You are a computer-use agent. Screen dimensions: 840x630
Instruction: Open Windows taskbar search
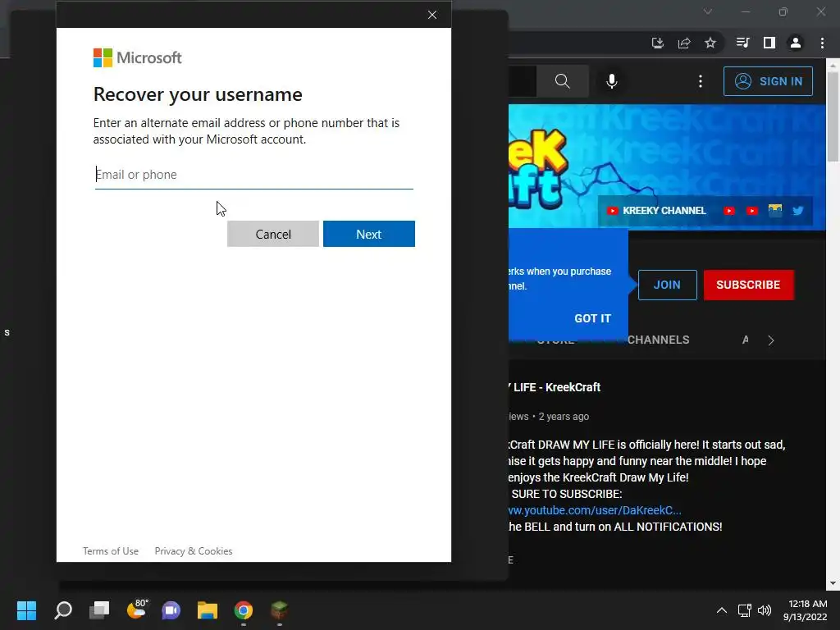click(x=63, y=610)
